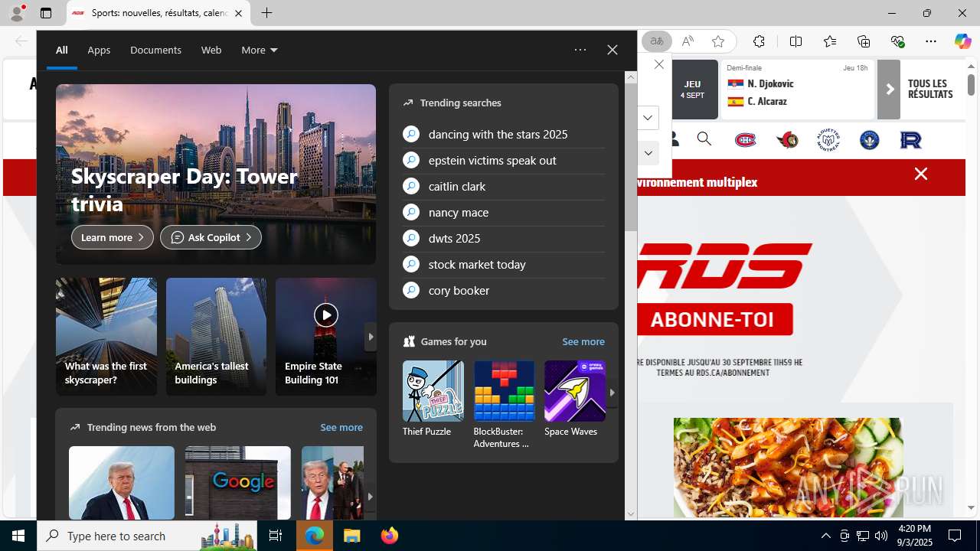The image size is (980, 551).
Task: Click Windows Start button
Action: pos(18,536)
